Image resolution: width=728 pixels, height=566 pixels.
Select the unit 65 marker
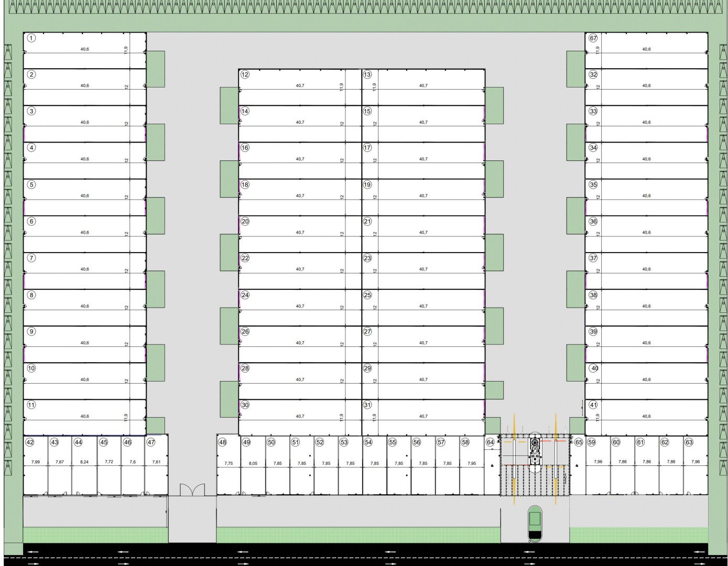tap(579, 442)
